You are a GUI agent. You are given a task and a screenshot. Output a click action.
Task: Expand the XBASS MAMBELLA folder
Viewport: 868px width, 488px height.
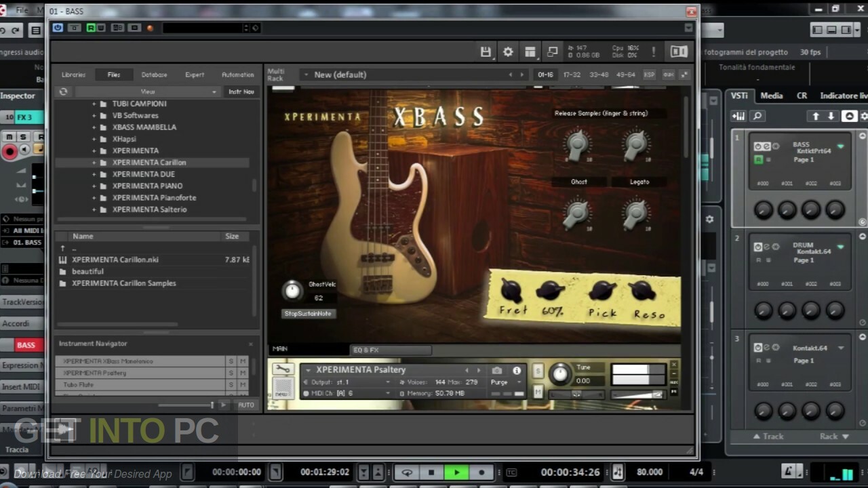(94, 127)
